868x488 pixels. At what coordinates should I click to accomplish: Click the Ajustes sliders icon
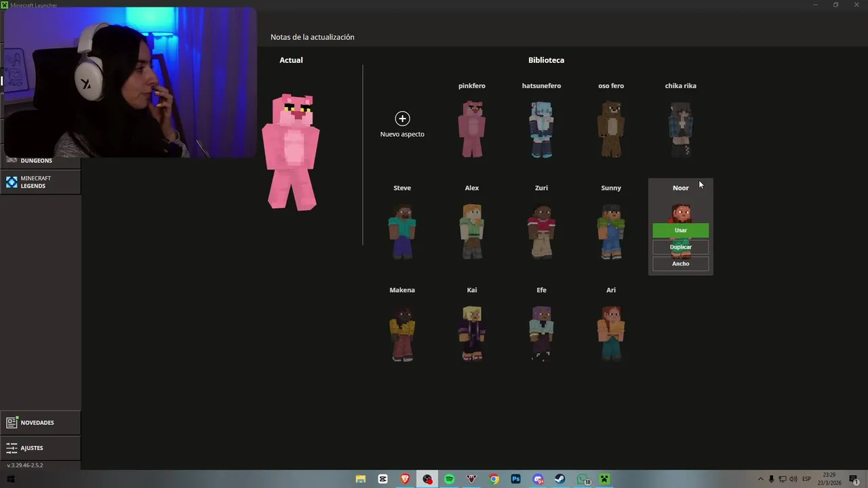coord(12,448)
